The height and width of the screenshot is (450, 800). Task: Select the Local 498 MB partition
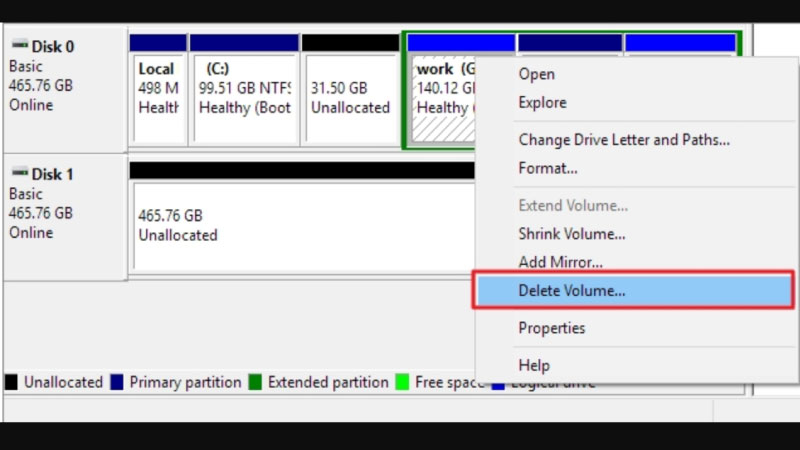tap(158, 97)
